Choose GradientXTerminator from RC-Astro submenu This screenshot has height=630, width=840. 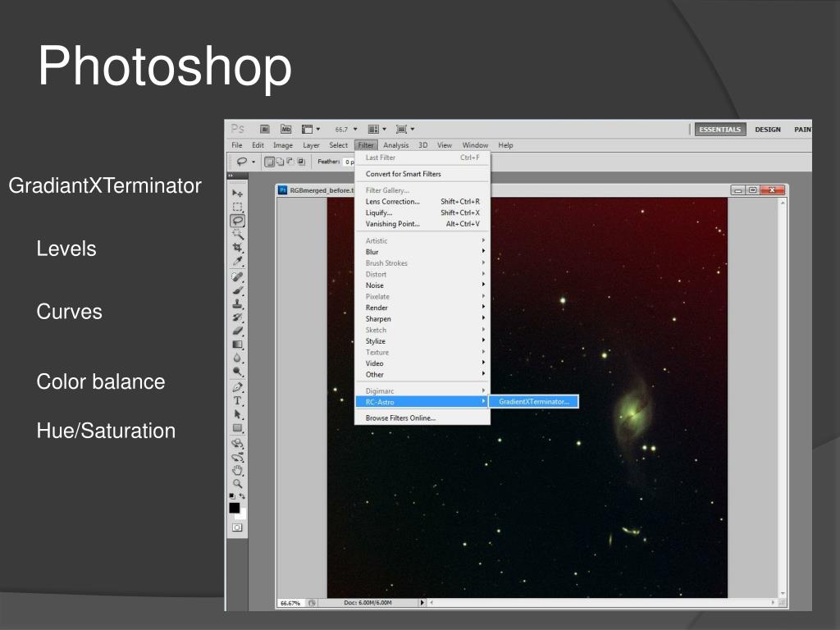(533, 401)
